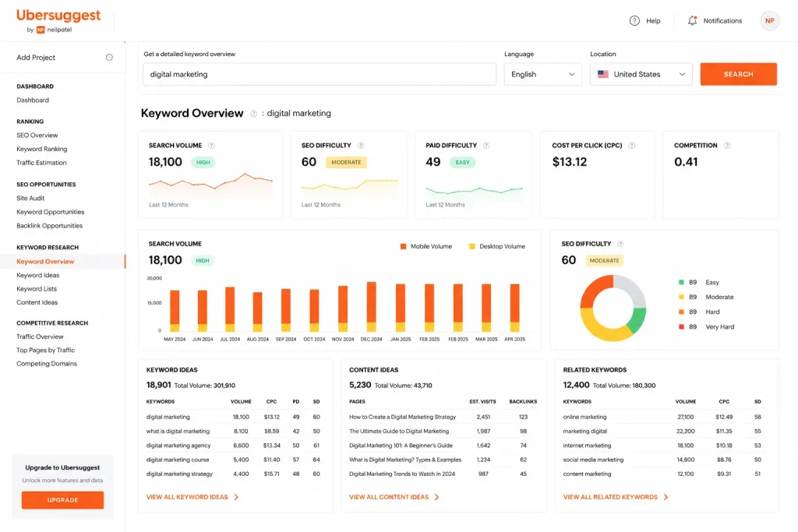798x532 pixels.
Task: Click 'social media marketing' related keyword
Action: (593, 460)
